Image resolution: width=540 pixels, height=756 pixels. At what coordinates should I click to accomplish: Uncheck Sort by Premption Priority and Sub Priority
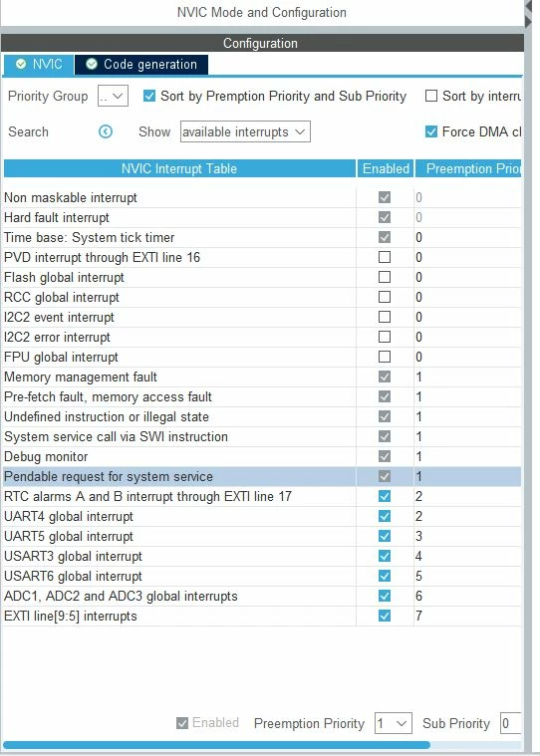pos(149,96)
